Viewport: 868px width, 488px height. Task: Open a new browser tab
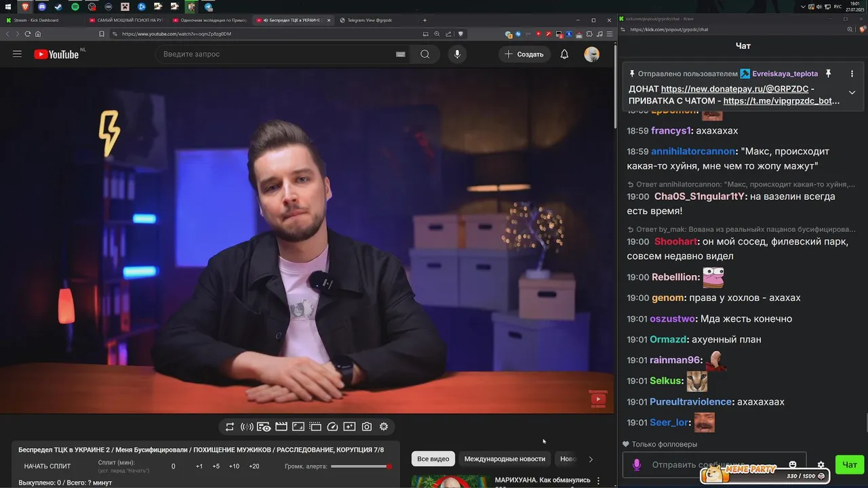(x=425, y=20)
